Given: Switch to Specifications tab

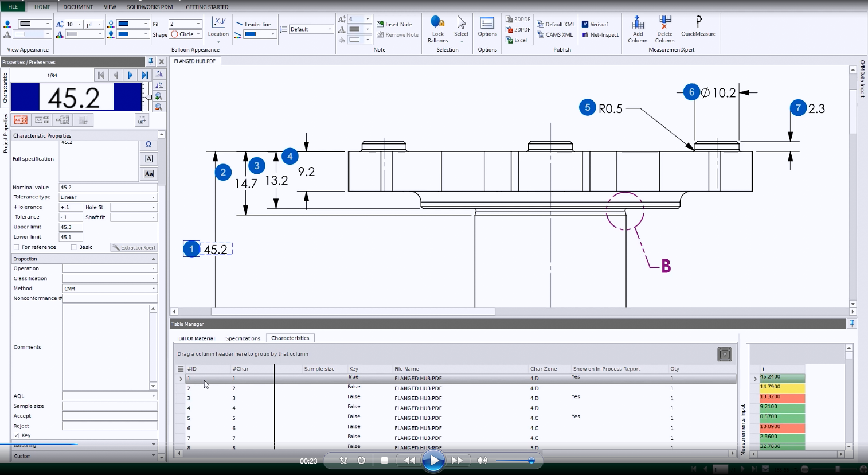Looking at the screenshot, I should click(243, 338).
